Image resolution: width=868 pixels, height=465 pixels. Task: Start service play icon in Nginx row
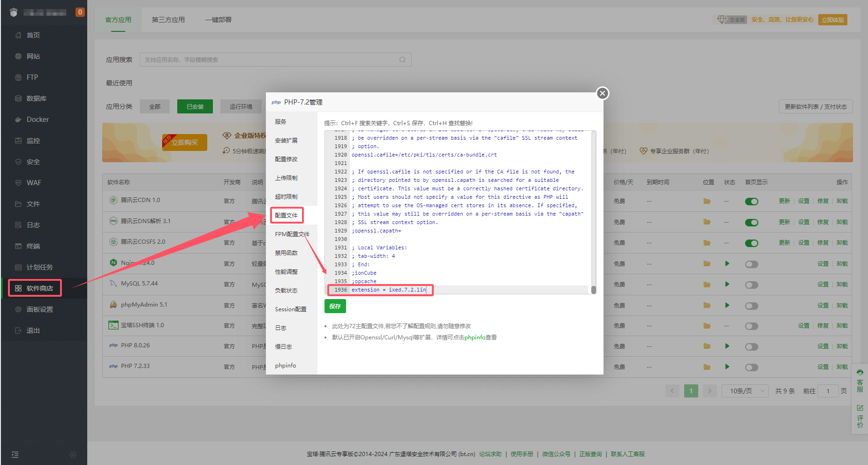point(727,263)
